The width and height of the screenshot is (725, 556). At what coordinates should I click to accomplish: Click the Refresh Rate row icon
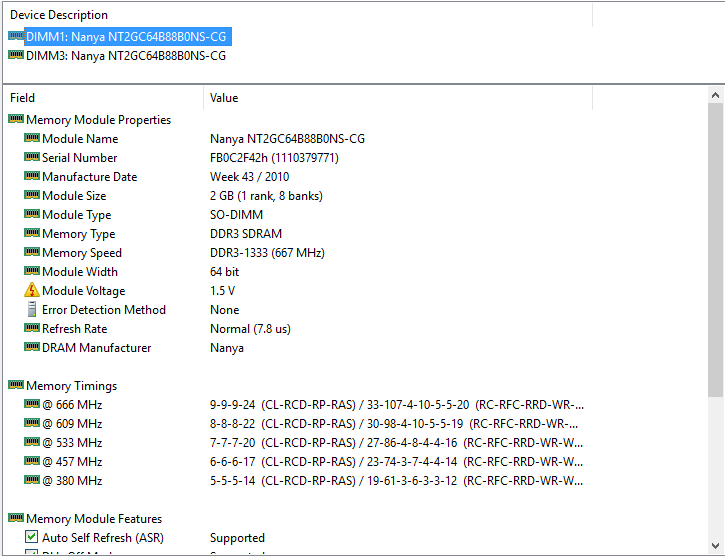(31, 328)
